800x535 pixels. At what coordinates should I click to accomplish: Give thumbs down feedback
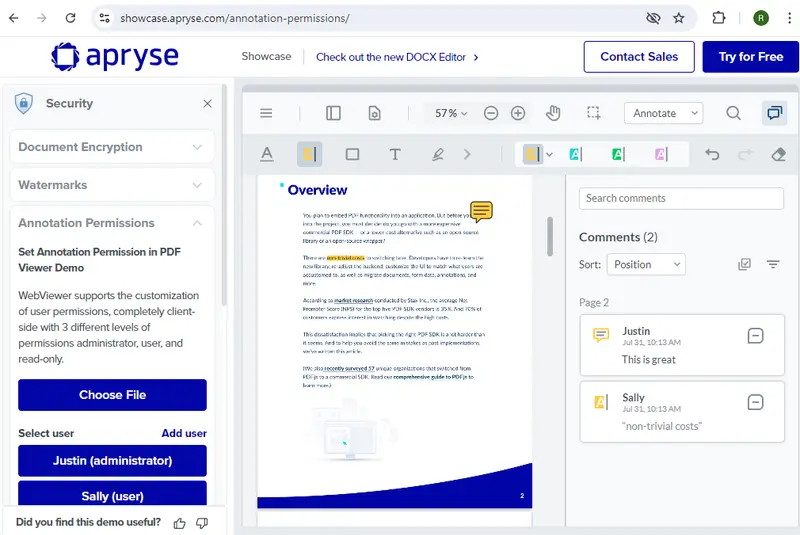pos(202,523)
